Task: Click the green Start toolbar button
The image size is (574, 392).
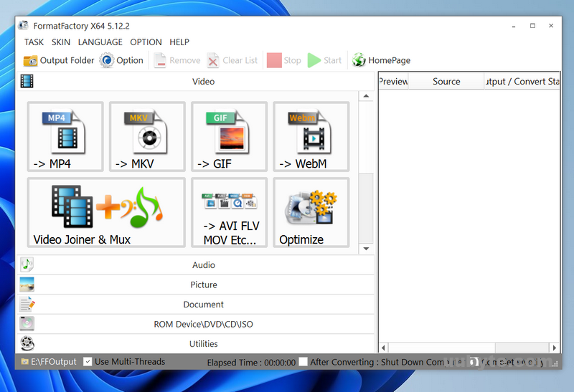Action: tap(325, 60)
